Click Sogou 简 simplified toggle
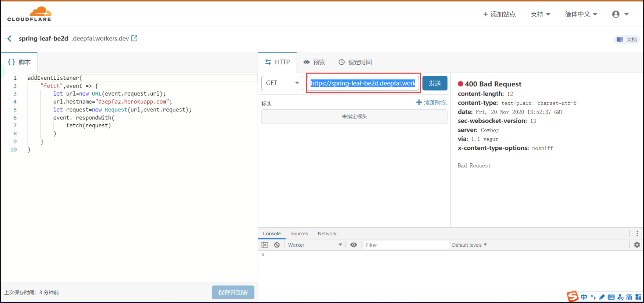 (629, 297)
